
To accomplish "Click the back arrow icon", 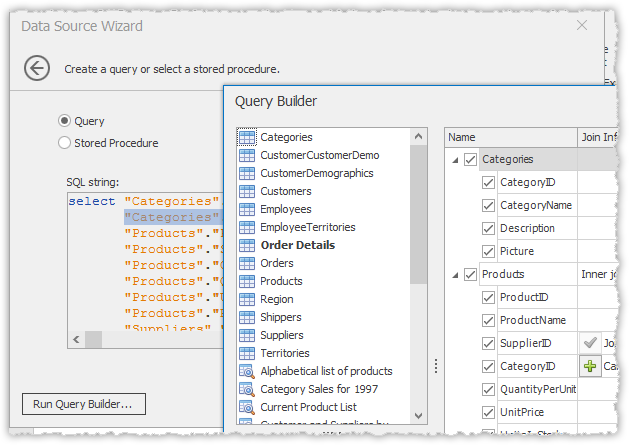I will point(37,68).
